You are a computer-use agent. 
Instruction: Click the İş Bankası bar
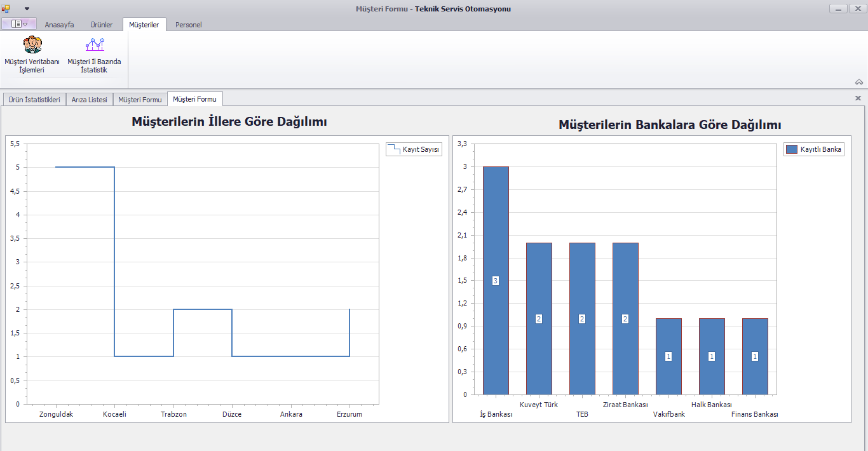496,281
